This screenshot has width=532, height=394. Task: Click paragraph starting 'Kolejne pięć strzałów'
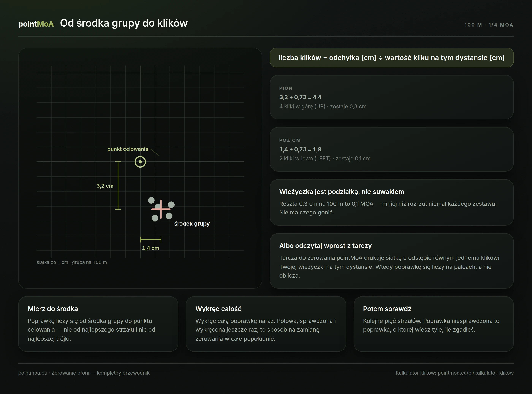point(431,325)
